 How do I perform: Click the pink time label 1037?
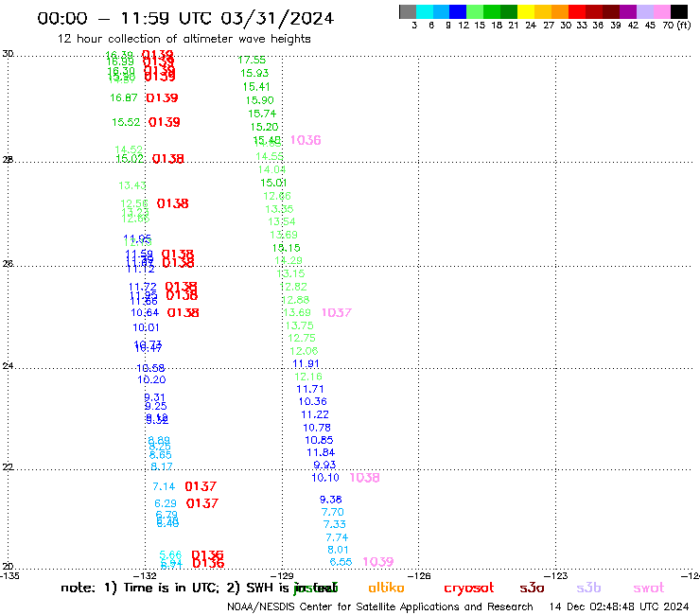337,312
